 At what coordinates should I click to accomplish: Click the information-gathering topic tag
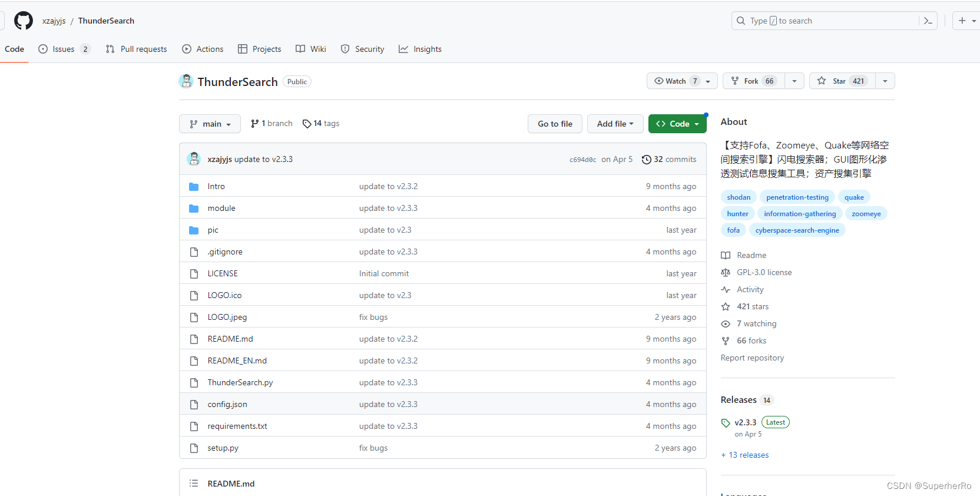tap(800, 214)
